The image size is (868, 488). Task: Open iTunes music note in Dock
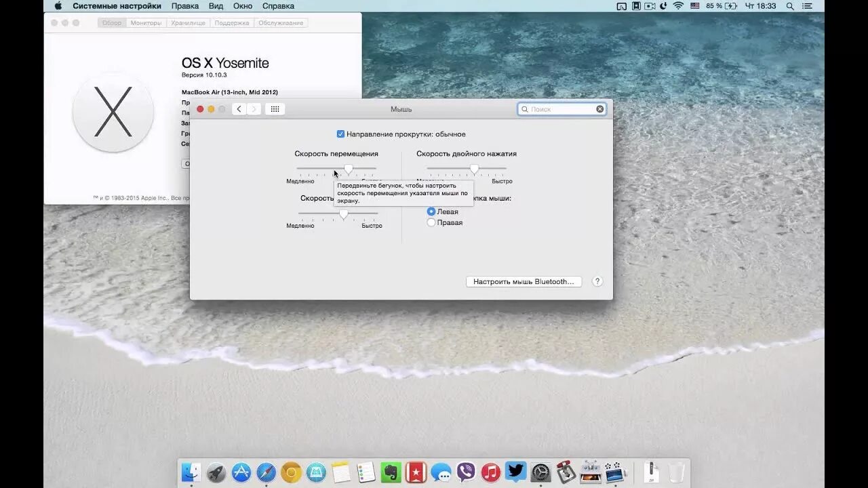pos(490,472)
